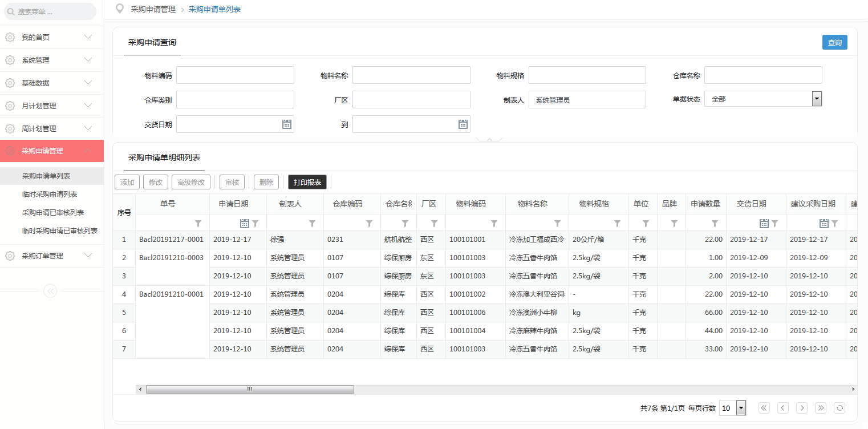The width and height of the screenshot is (868, 429).
Task: Open 临时采购申请列表 submenu item
Action: click(x=52, y=195)
